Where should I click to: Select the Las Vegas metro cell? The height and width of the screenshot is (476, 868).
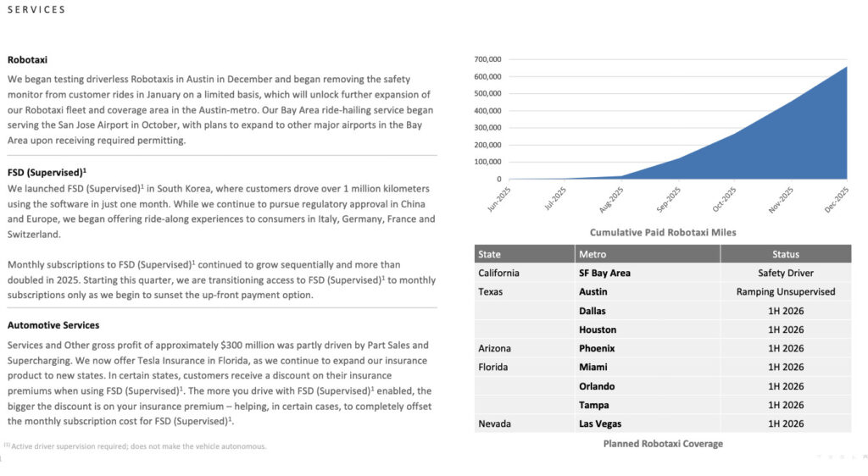click(600, 423)
